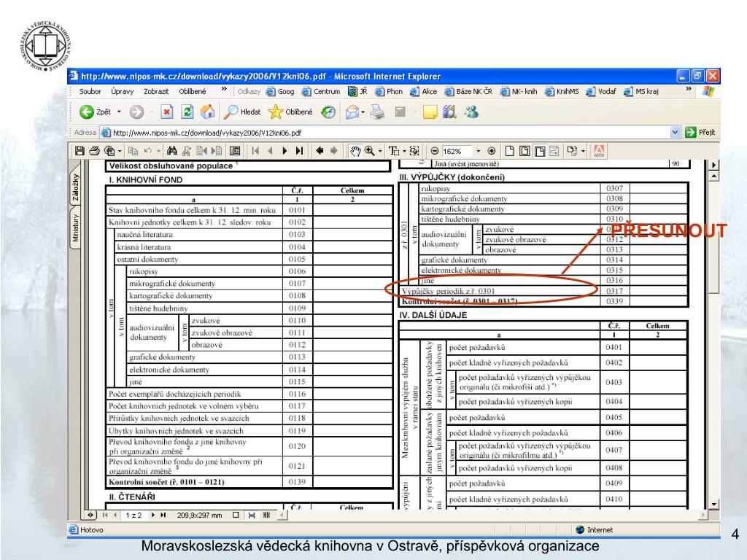Select the Hand tool
747x560 pixels.
point(355,151)
